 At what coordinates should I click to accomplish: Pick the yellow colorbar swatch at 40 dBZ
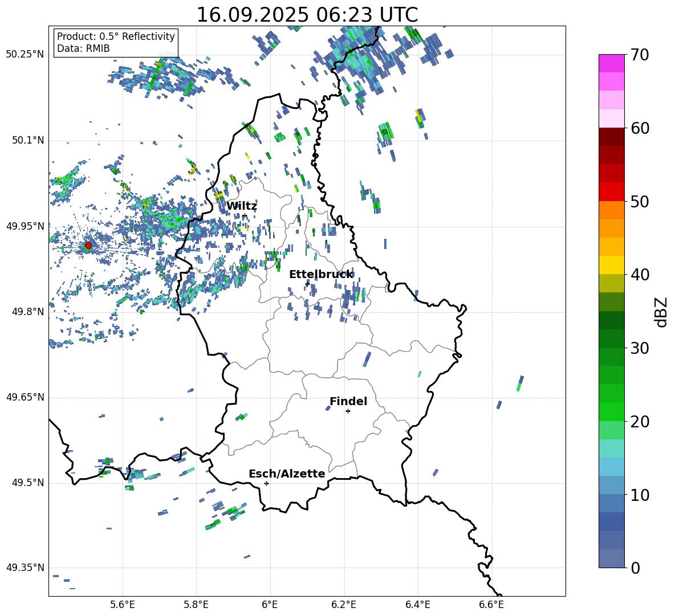click(x=612, y=266)
